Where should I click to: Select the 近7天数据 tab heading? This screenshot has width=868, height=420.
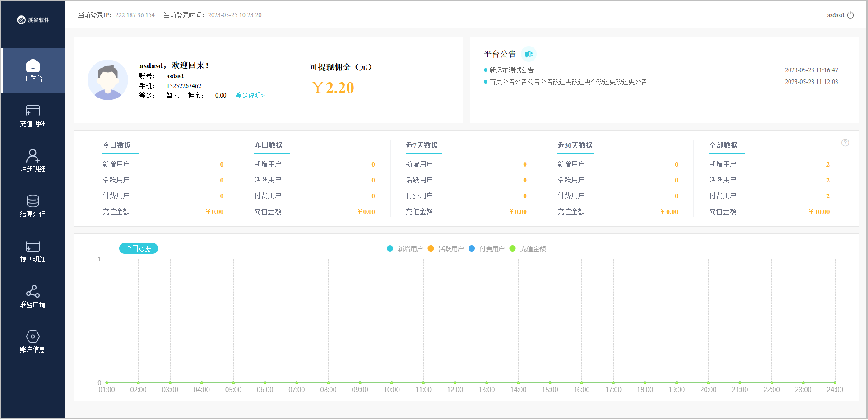[422, 145]
